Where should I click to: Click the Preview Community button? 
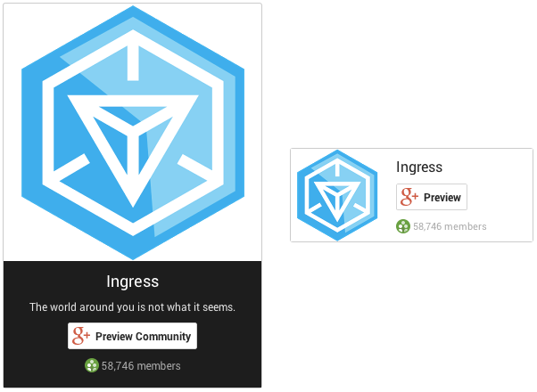coord(132,336)
